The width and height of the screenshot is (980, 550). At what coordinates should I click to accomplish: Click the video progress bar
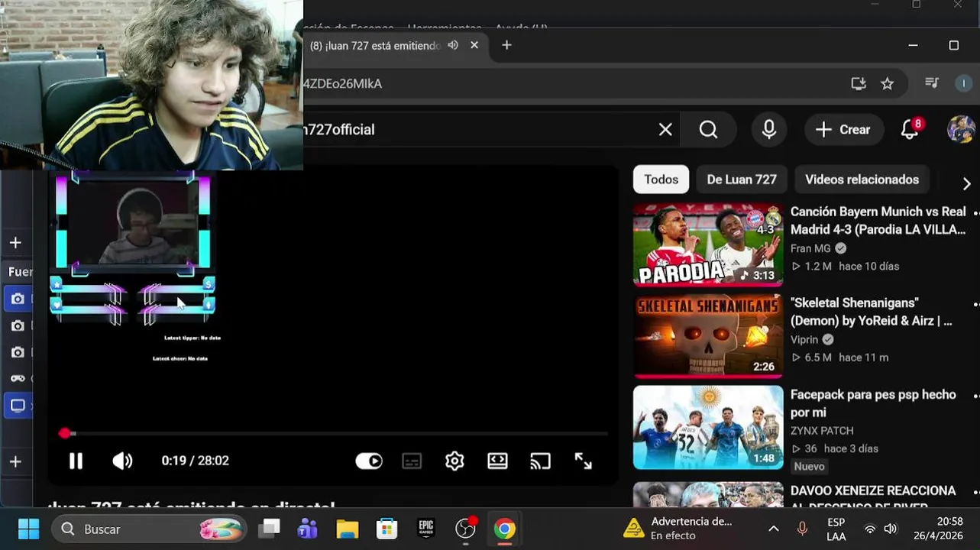(333, 433)
